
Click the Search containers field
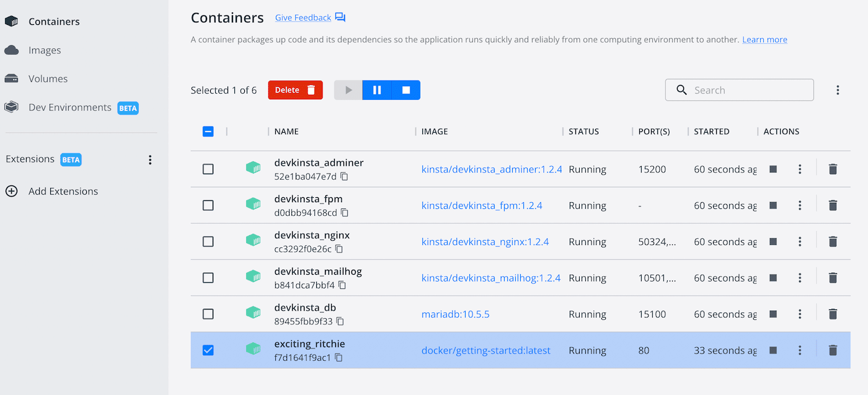tap(739, 89)
